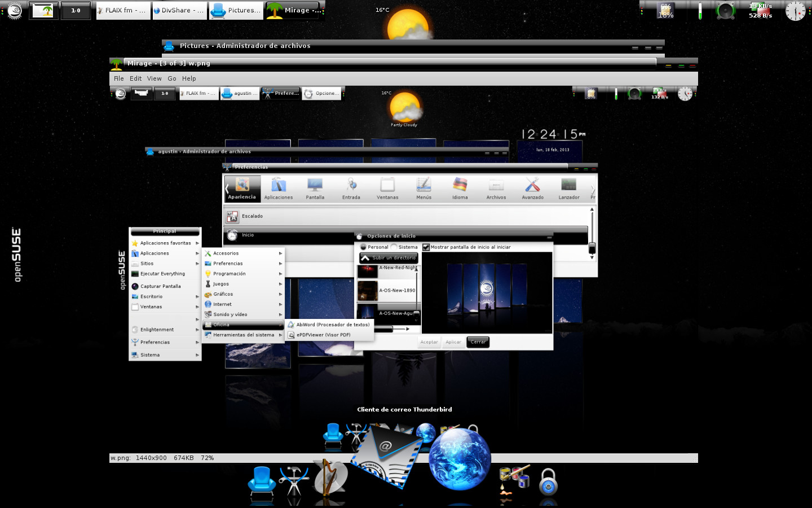
Task: Select the Sistema radio button
Action: point(394,247)
